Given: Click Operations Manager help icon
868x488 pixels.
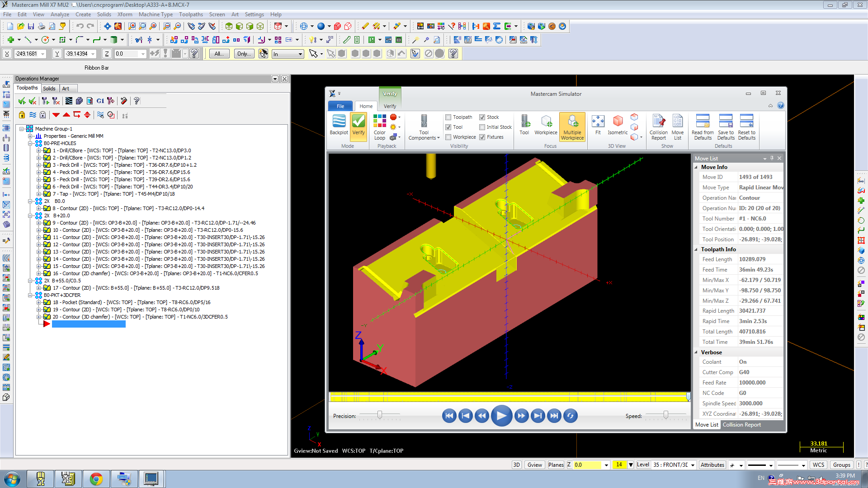Looking at the screenshot, I should [137, 101].
